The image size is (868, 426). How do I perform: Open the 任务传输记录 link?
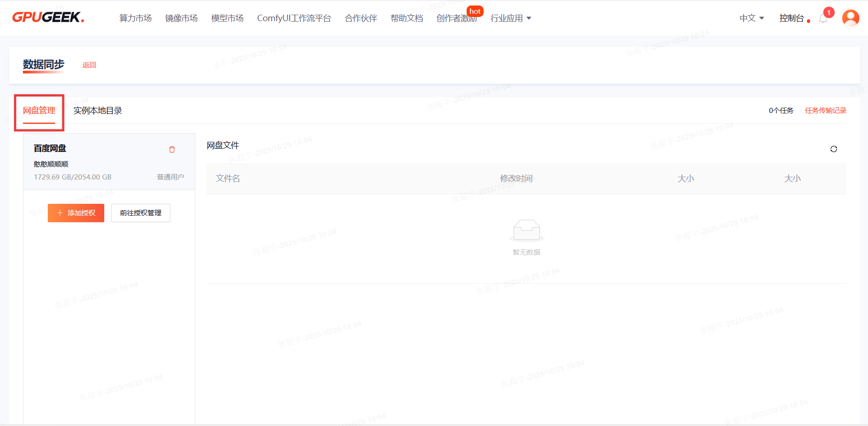pyautogui.click(x=825, y=111)
